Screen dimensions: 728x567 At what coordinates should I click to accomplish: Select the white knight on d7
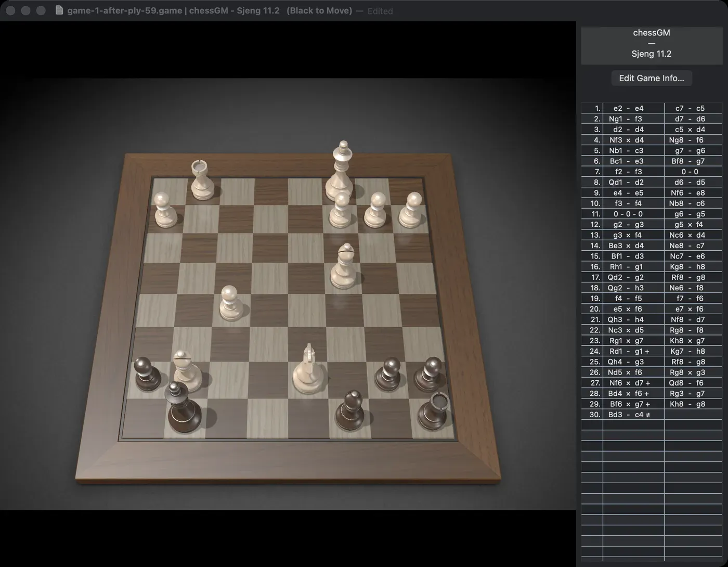tap(310, 369)
